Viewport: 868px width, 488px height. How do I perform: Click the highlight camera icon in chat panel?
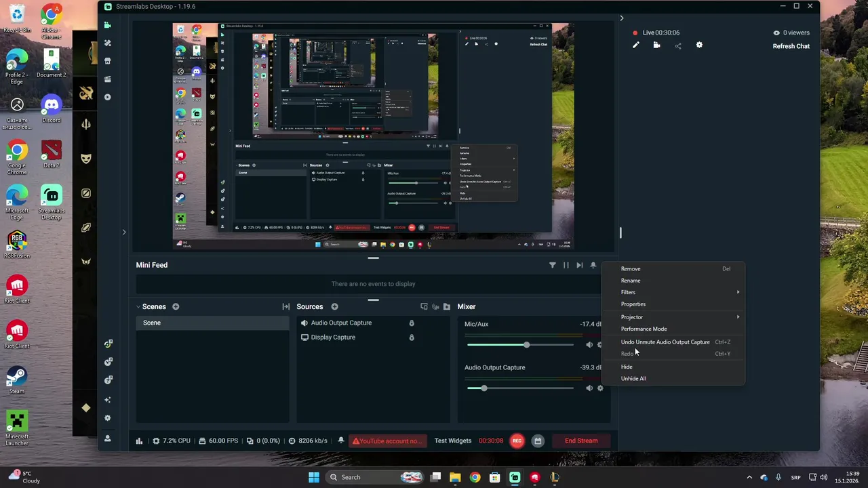coord(656,45)
